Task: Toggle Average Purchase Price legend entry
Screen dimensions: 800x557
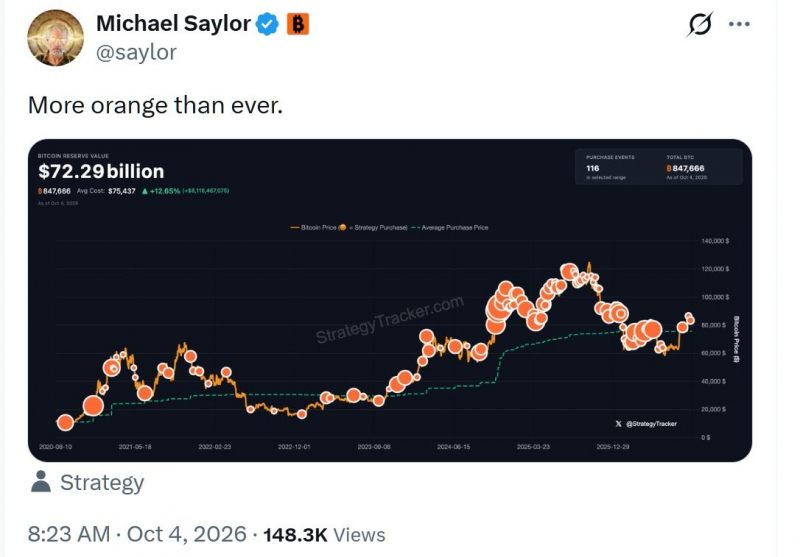Action: [x=449, y=227]
